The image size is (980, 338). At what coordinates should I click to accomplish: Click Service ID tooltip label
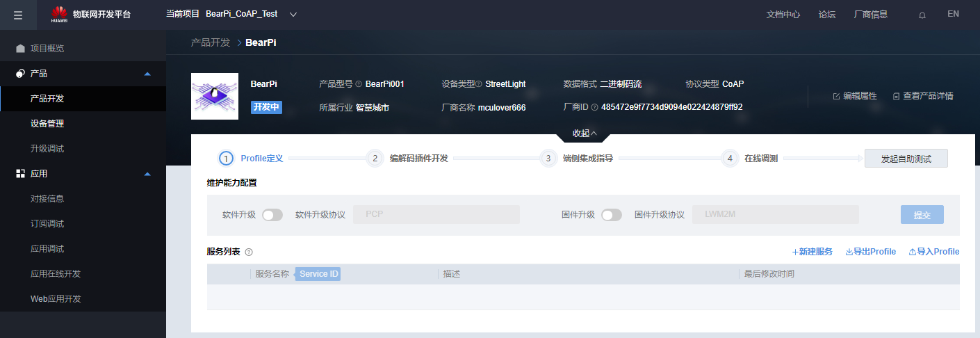319,274
